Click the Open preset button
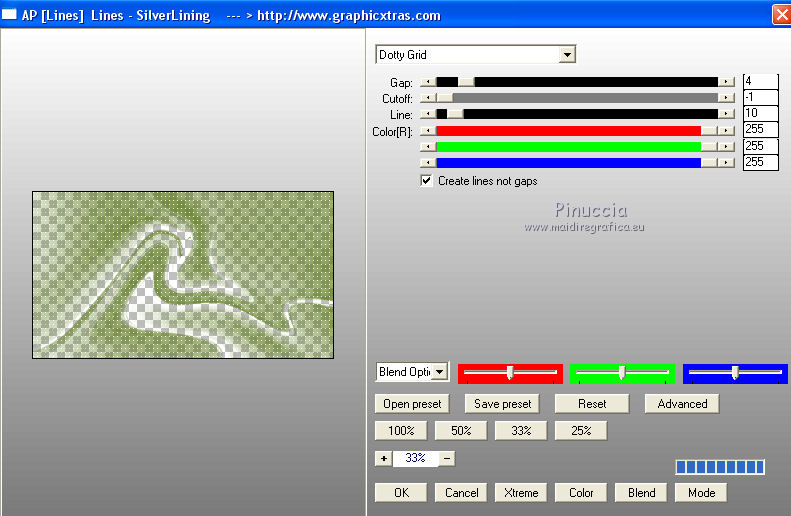This screenshot has width=791, height=516. [x=412, y=404]
